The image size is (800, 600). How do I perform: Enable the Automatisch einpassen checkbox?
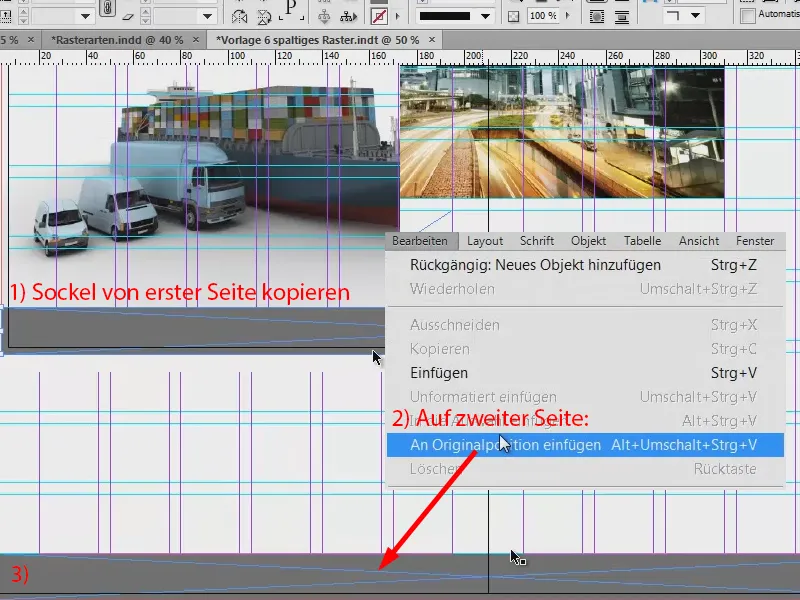pyautogui.click(x=748, y=15)
